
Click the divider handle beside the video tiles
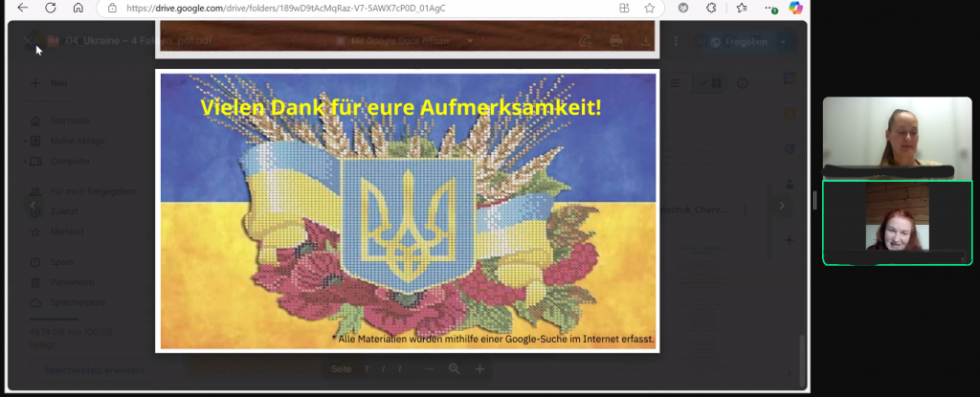(814, 201)
